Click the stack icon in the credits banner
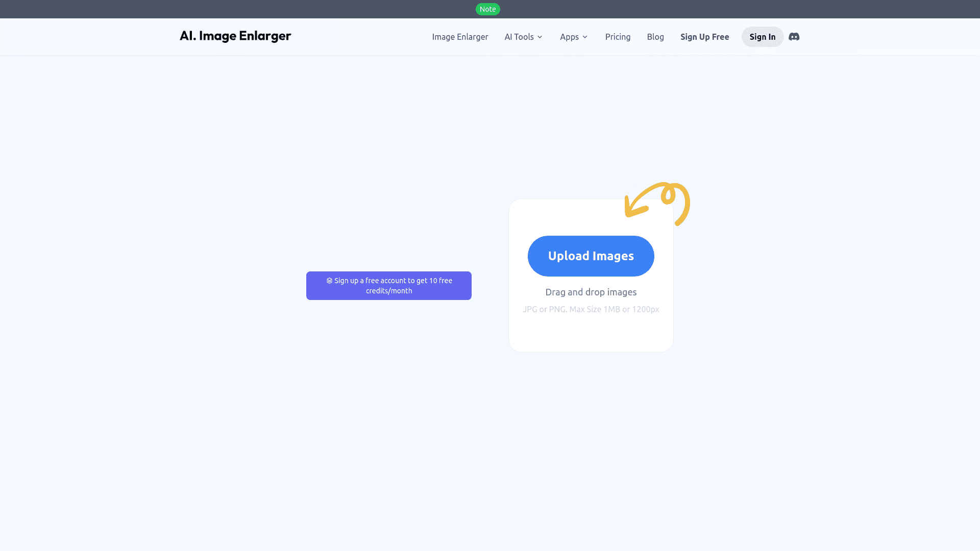 (x=329, y=280)
